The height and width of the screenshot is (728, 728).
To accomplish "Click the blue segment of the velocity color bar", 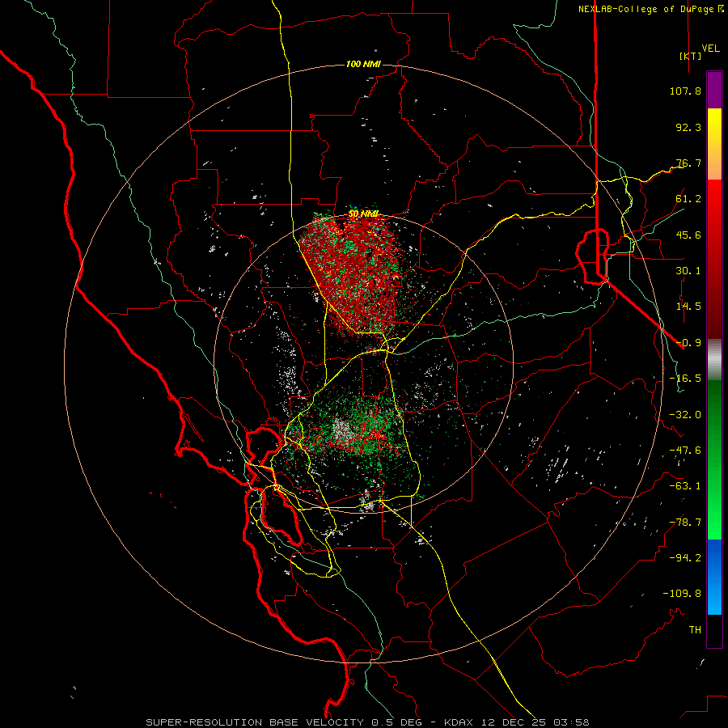I will click(714, 577).
